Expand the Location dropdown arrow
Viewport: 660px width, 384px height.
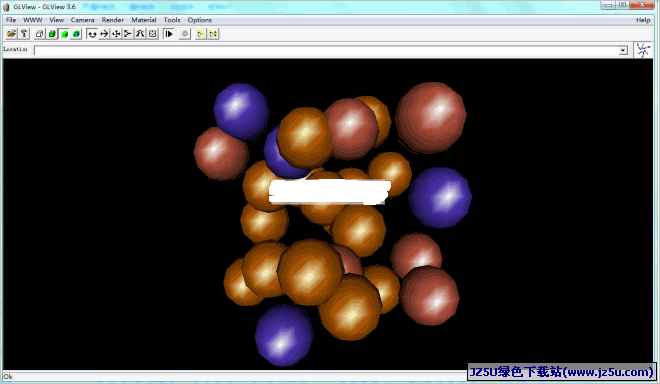623,51
